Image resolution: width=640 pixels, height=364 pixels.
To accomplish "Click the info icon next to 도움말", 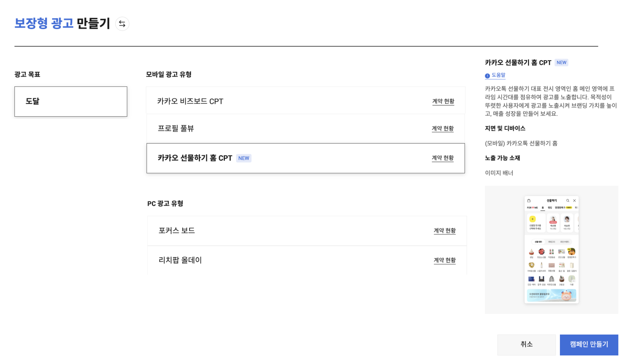I will (487, 76).
